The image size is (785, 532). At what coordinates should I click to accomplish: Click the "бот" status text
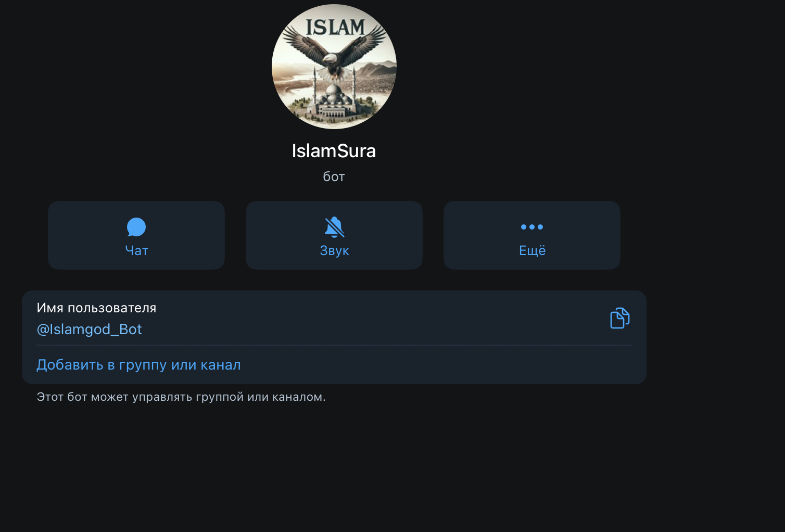334,176
